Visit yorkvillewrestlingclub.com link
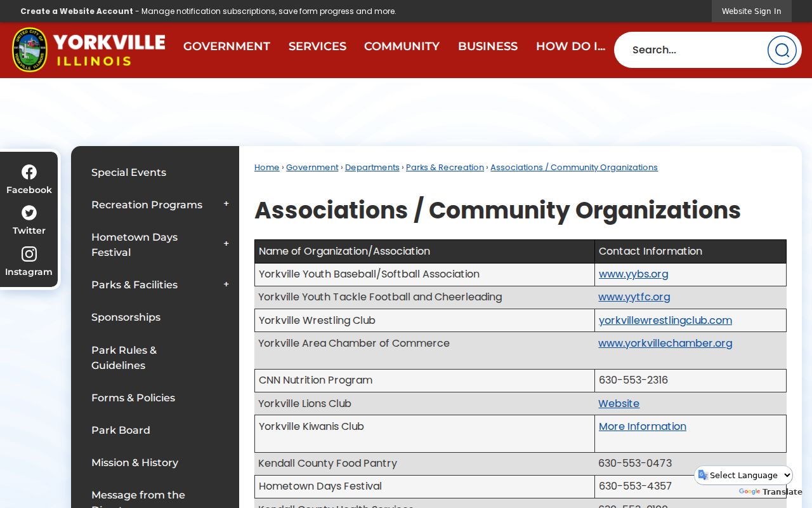Viewport: 812px width, 508px height. coord(665,321)
